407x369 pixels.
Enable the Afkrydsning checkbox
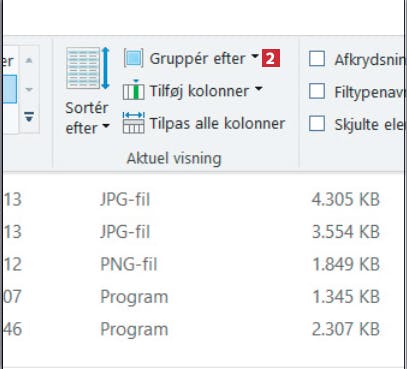tap(317, 59)
